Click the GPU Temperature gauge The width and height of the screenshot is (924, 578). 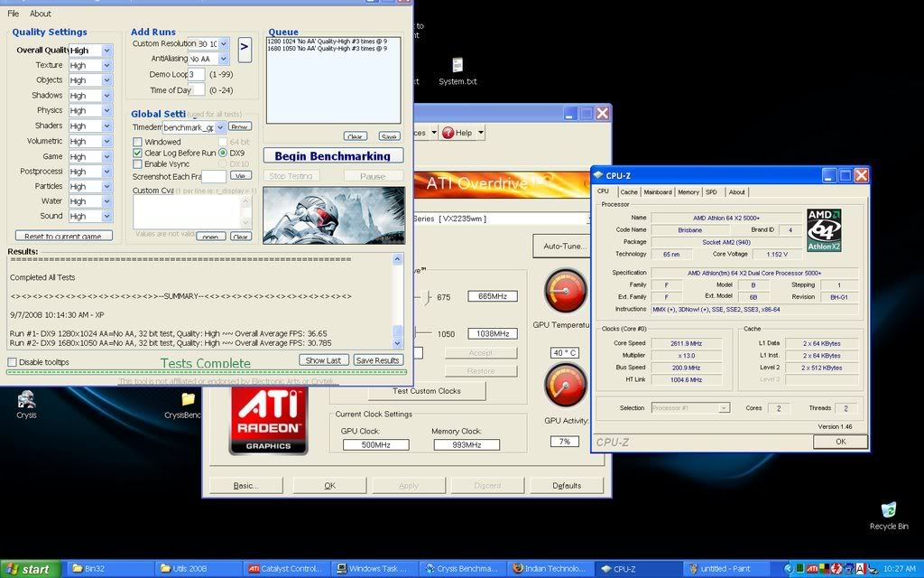pyautogui.click(x=566, y=291)
